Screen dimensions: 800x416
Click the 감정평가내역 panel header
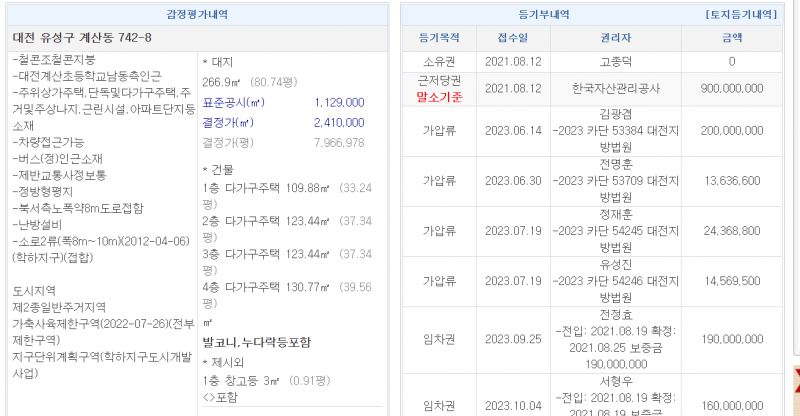tap(199, 15)
